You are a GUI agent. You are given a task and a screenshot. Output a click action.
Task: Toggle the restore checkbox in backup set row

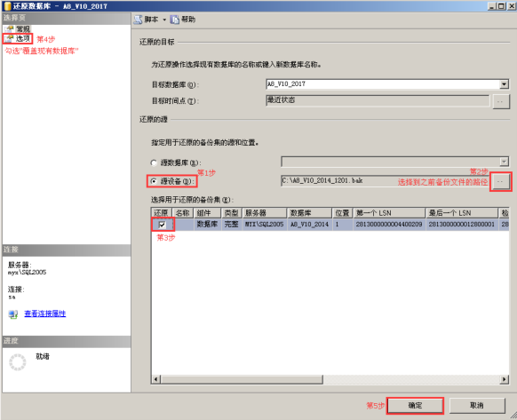(162, 225)
